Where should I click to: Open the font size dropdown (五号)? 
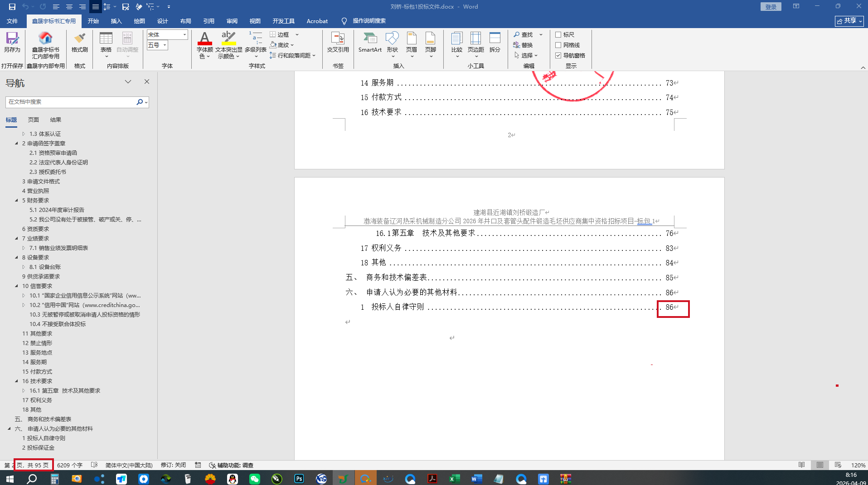coord(165,45)
